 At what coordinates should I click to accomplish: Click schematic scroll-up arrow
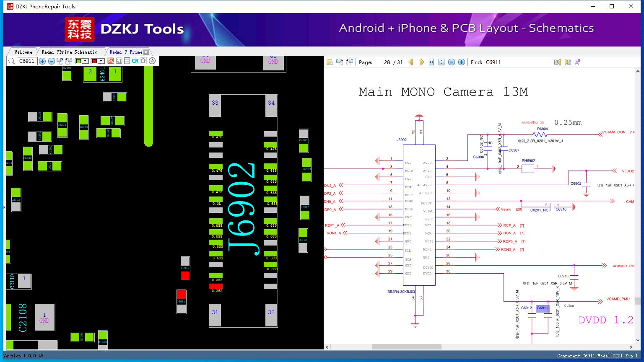(x=639, y=71)
